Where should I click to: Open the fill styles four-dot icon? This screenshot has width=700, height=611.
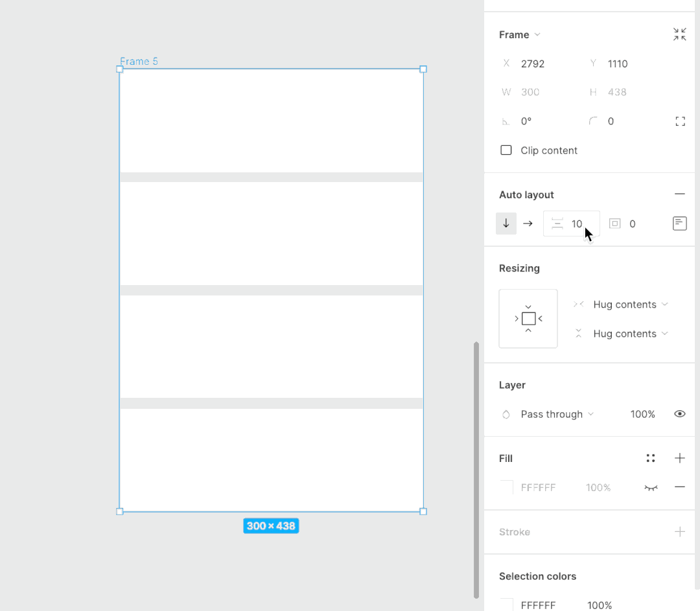651,458
